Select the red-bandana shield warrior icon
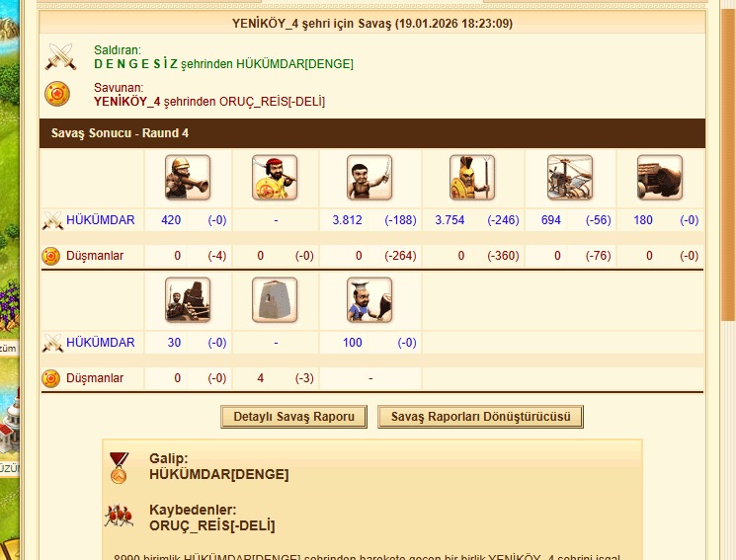This screenshot has height=560, width=736. pyautogui.click(x=275, y=178)
